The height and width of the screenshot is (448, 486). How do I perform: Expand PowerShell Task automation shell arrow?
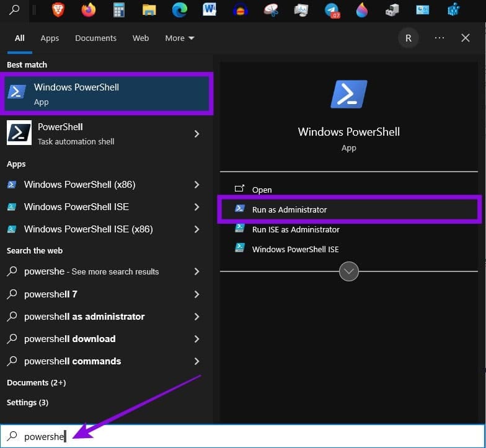(x=197, y=134)
